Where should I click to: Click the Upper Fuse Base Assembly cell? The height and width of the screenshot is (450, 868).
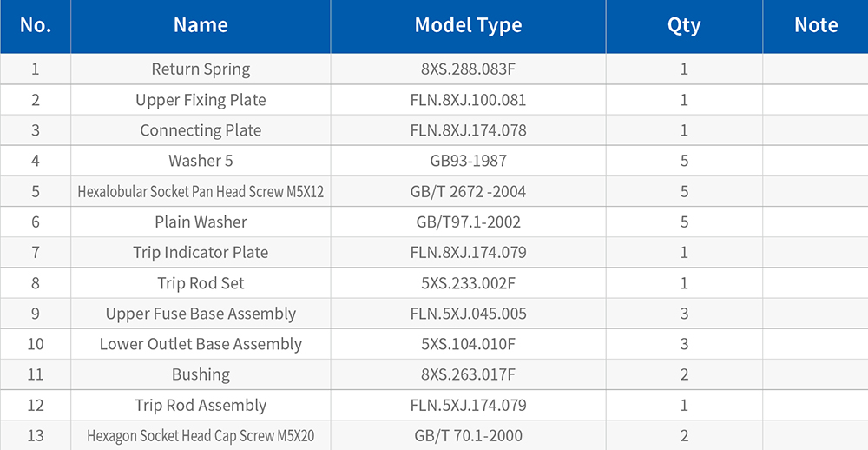[201, 314]
